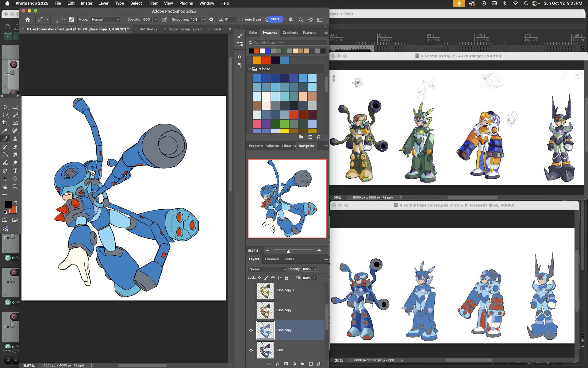This screenshot has width=588, height=368.
Task: Open the Swatches panel menu
Action: (x=326, y=33)
